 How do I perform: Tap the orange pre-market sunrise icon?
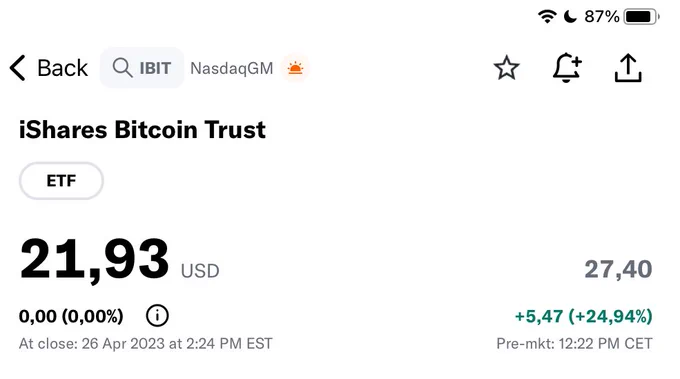coord(295,68)
